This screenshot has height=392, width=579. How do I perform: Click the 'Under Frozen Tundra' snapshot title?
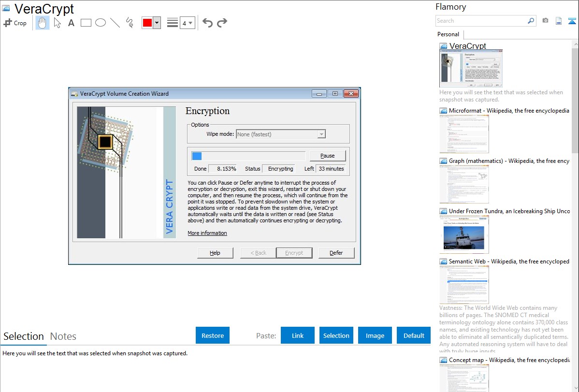click(509, 211)
